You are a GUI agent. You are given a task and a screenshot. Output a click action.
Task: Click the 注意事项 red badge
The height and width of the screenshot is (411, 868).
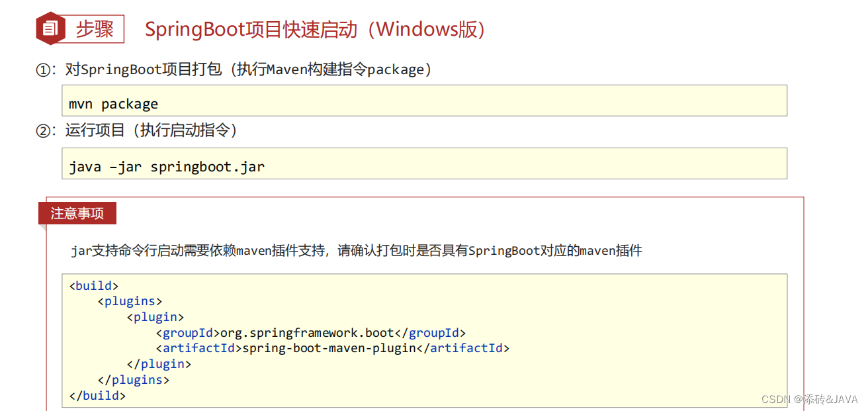[x=77, y=214]
